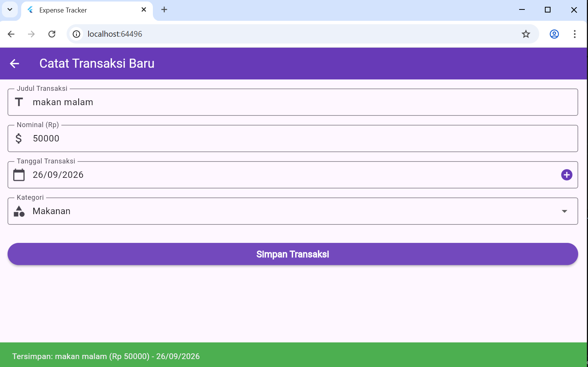Click the dollar icon in Nominal field

point(19,138)
